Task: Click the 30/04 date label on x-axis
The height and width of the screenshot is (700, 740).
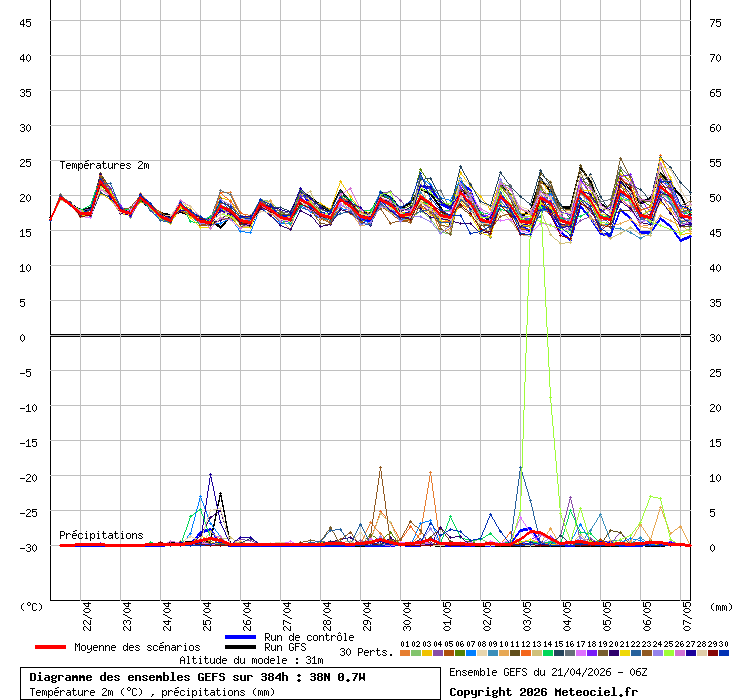Action: tap(407, 611)
